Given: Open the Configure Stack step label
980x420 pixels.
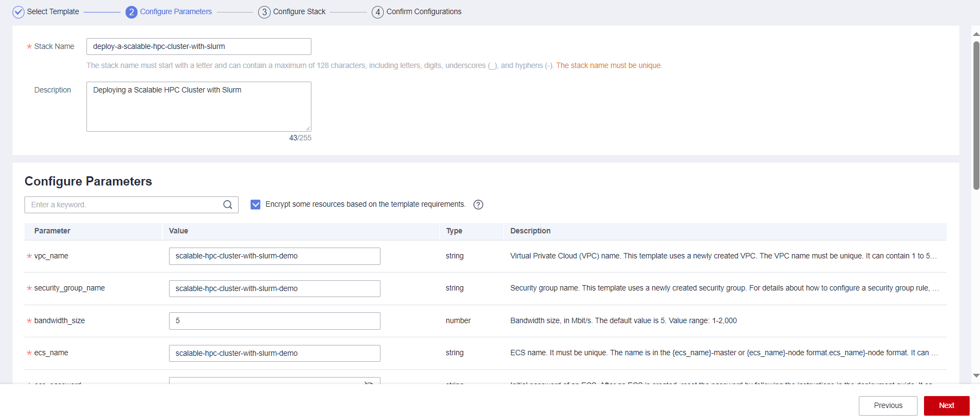Looking at the screenshot, I should click(299, 11).
